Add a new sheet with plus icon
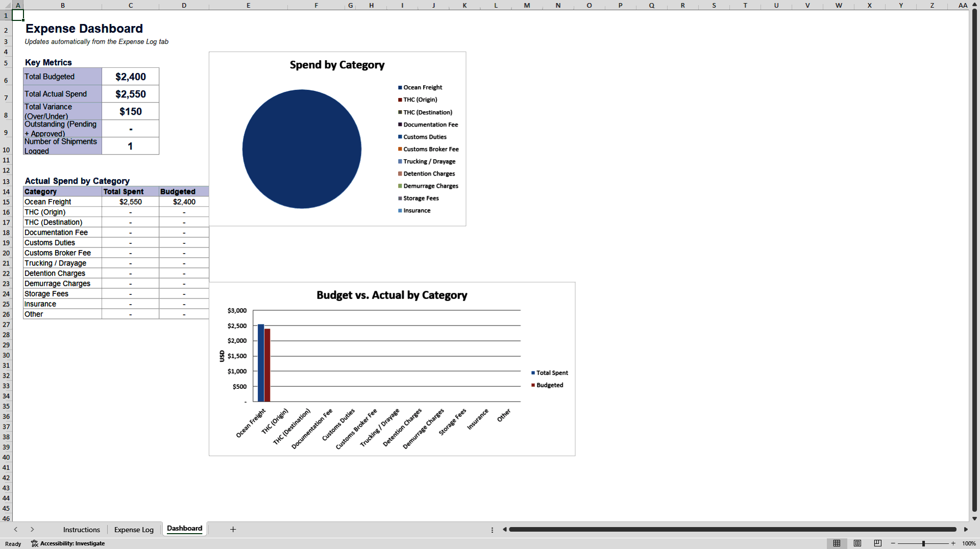The image size is (980, 549). click(x=233, y=530)
